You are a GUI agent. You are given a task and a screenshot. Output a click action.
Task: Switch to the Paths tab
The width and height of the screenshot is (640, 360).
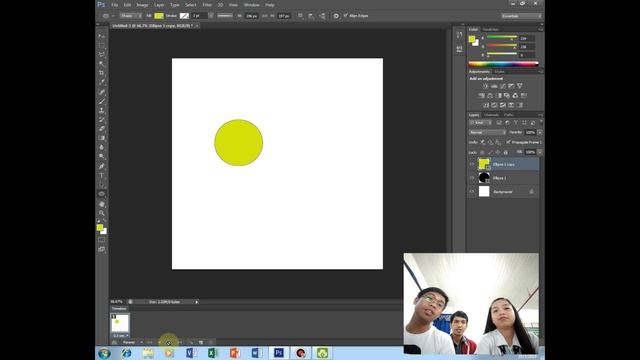click(509, 115)
